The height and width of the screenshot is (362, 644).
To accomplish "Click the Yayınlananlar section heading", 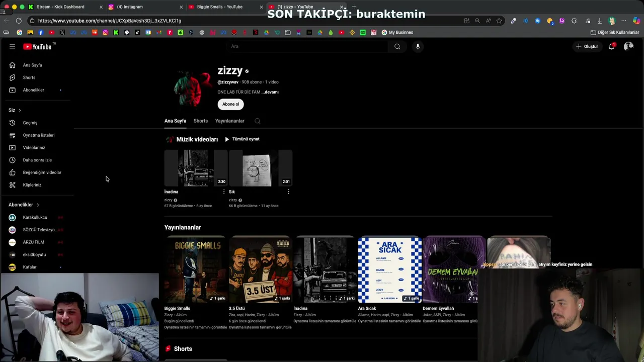I will coord(183,227).
